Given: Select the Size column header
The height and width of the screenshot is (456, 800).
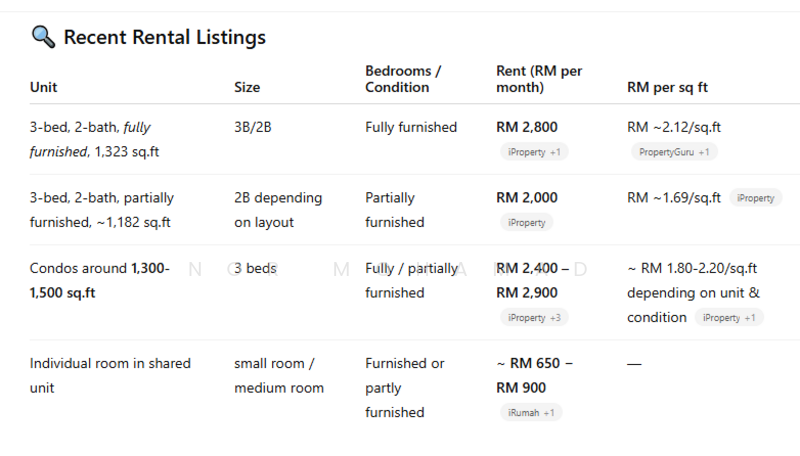Looking at the screenshot, I should (x=247, y=87).
